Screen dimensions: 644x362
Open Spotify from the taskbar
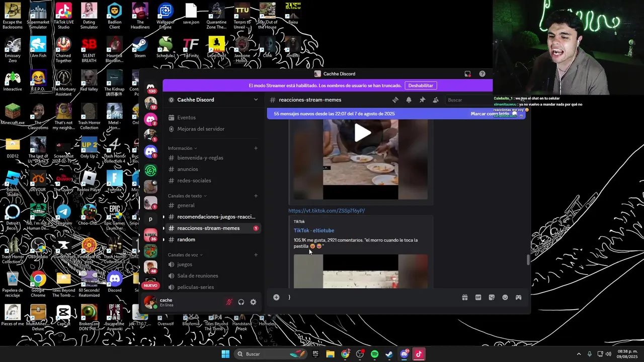pos(374,354)
